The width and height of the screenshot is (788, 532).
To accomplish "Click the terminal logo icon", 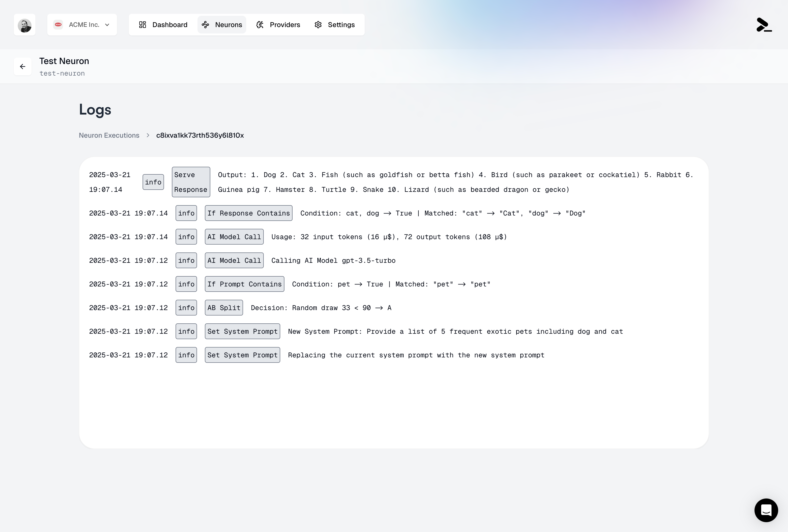I will 764,25.
